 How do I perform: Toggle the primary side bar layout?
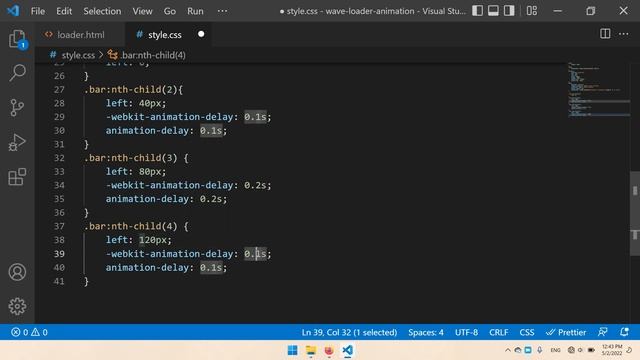pyautogui.click(x=478, y=11)
